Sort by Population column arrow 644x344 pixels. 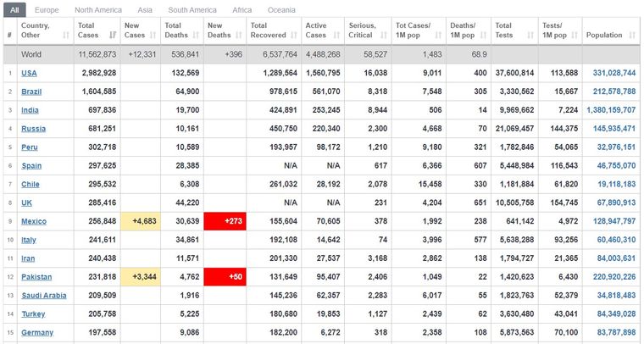[x=631, y=36]
